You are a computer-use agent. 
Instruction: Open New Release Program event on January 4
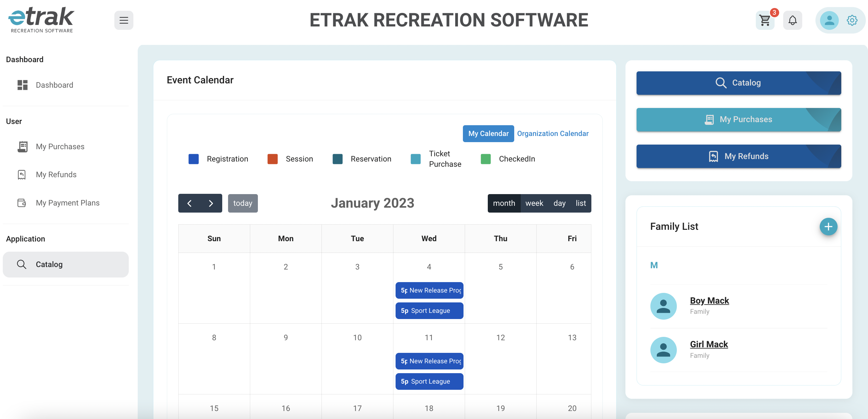(429, 290)
